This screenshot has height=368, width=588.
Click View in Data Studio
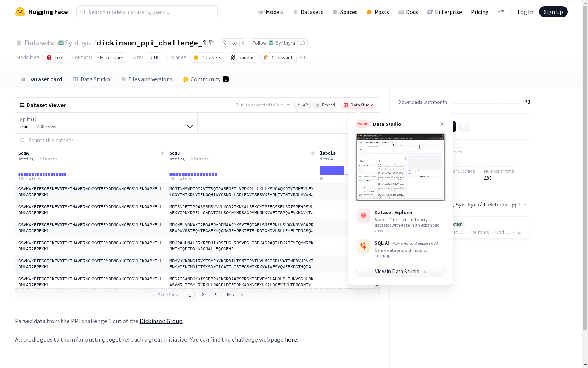(401, 272)
